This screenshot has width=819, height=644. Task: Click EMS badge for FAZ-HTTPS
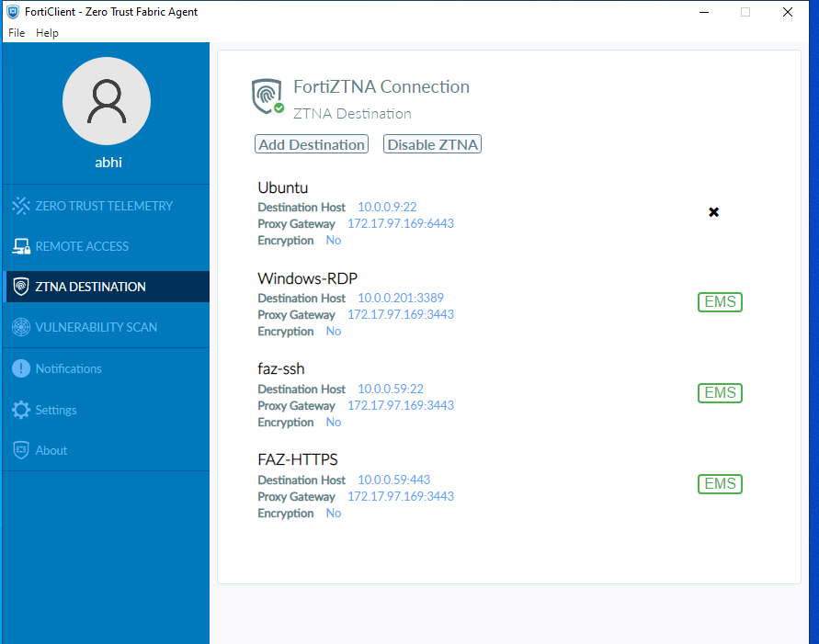720,484
